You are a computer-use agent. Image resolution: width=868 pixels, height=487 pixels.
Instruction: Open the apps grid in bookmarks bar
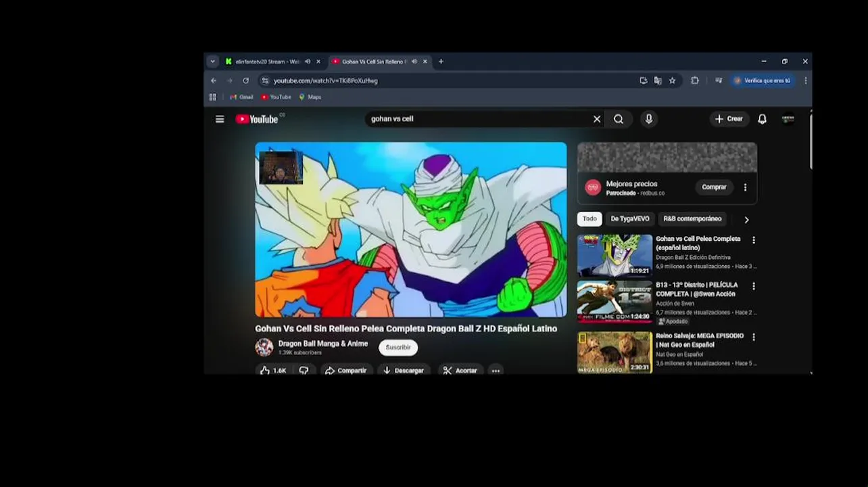click(x=213, y=97)
